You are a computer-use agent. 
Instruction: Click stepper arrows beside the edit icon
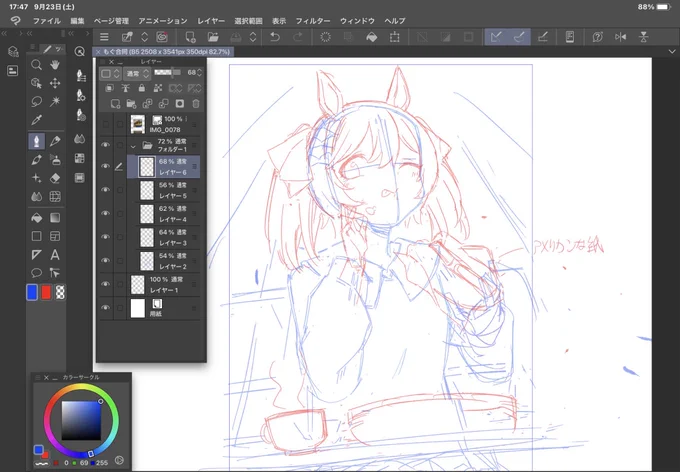[x=145, y=37]
